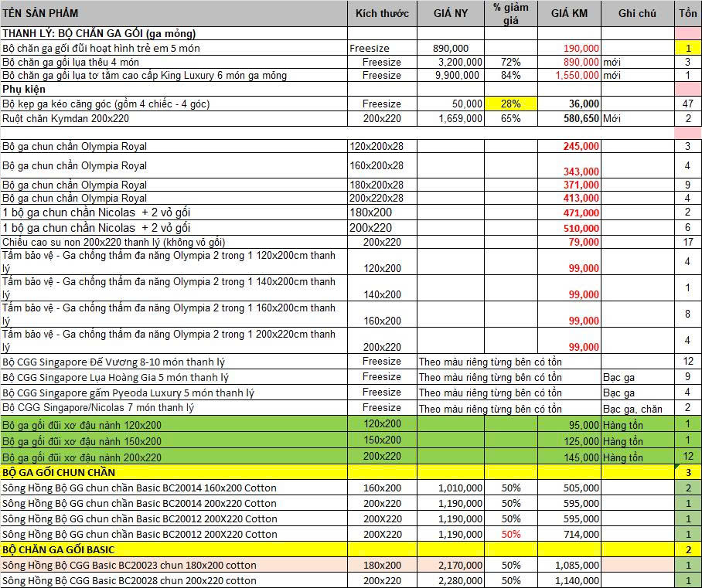
Task: Select the 714,000 price cell
Action: click(569, 534)
